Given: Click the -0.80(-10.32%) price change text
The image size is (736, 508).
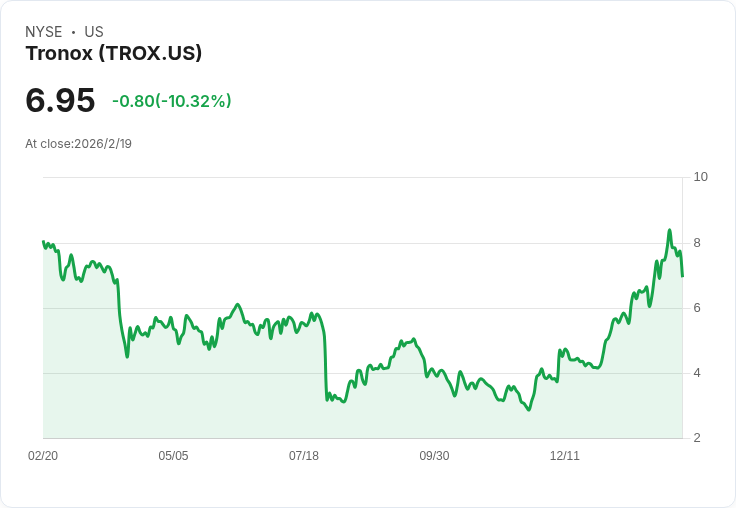Looking at the screenshot, I should (172, 101).
